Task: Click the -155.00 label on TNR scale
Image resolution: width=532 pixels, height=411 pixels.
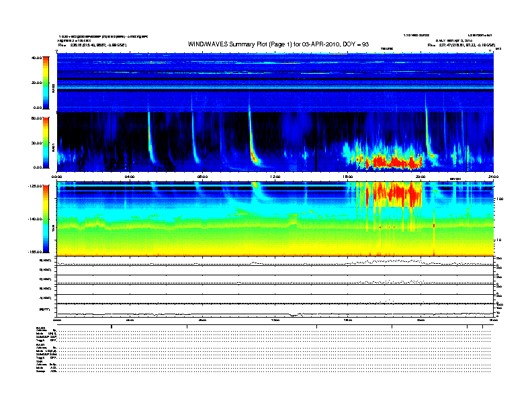Action: coord(35,252)
